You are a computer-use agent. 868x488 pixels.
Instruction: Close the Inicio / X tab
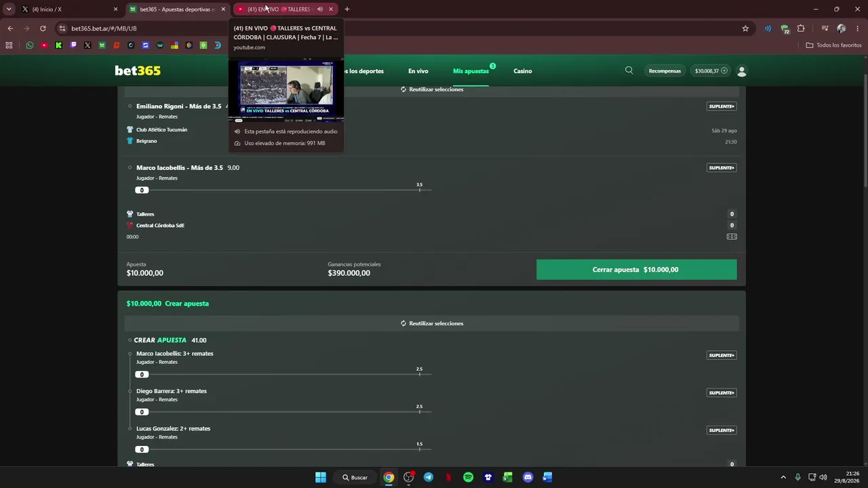coord(115,9)
